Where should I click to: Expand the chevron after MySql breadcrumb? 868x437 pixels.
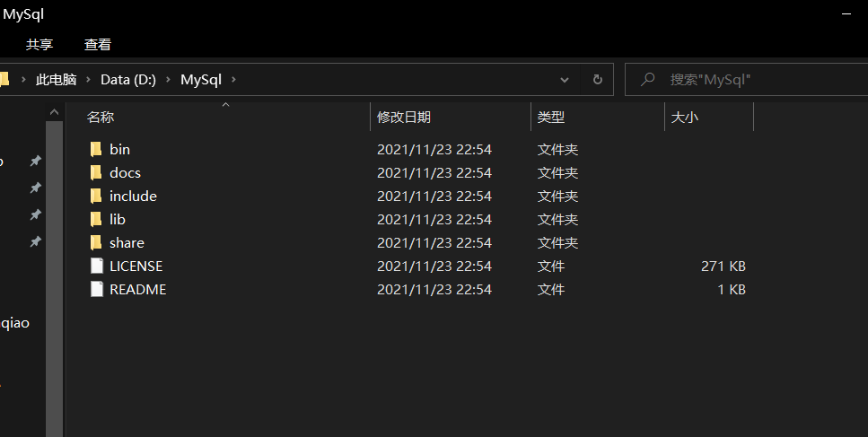click(233, 80)
